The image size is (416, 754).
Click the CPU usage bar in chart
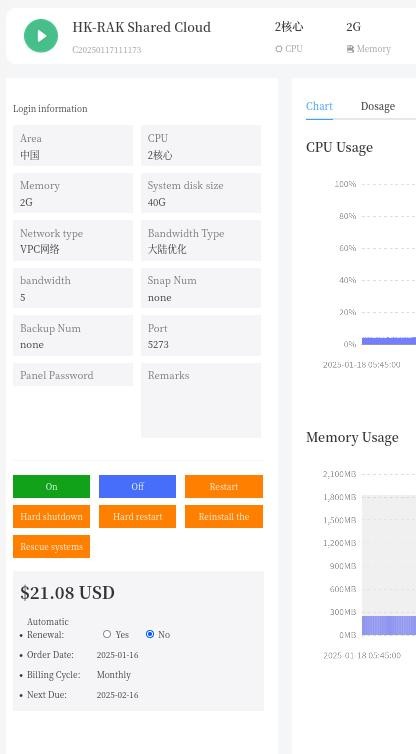coord(389,341)
